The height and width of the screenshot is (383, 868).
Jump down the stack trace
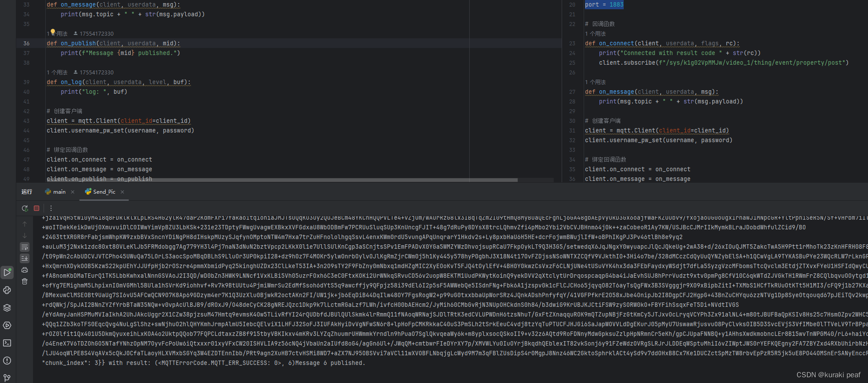point(25,236)
